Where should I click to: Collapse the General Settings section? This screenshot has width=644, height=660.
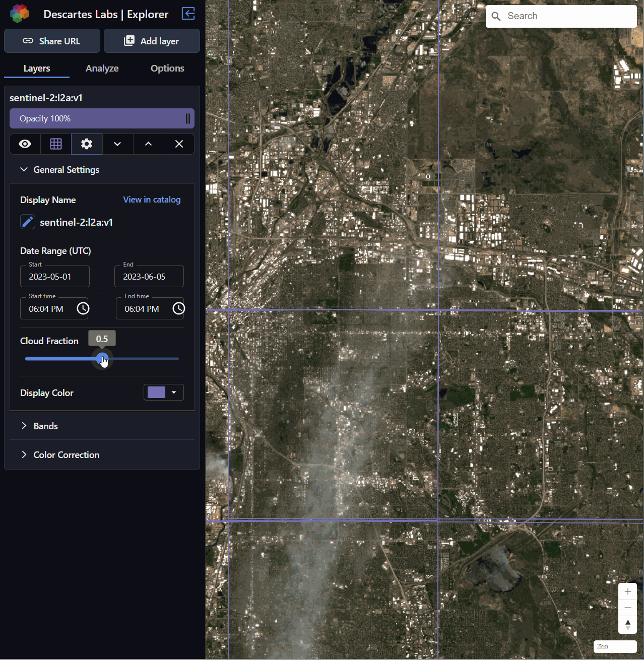(x=24, y=170)
